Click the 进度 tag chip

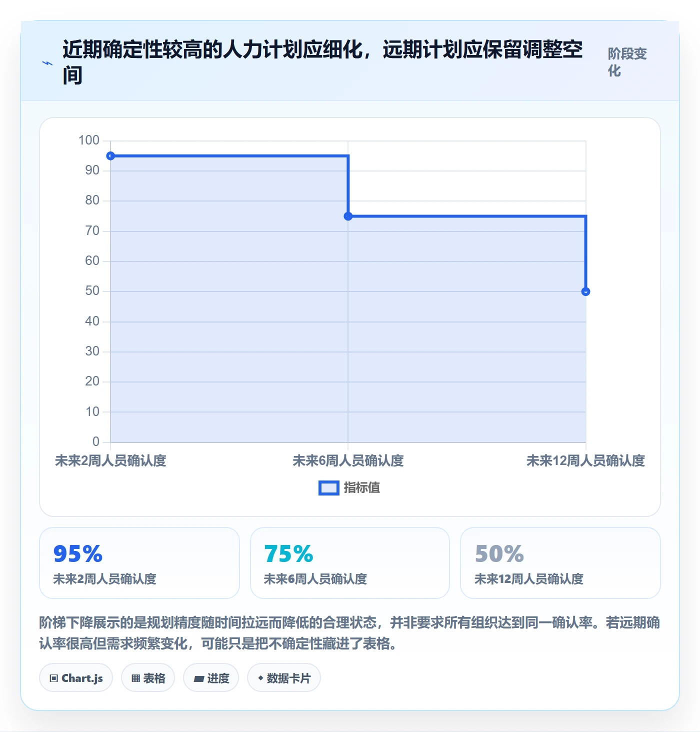click(211, 678)
